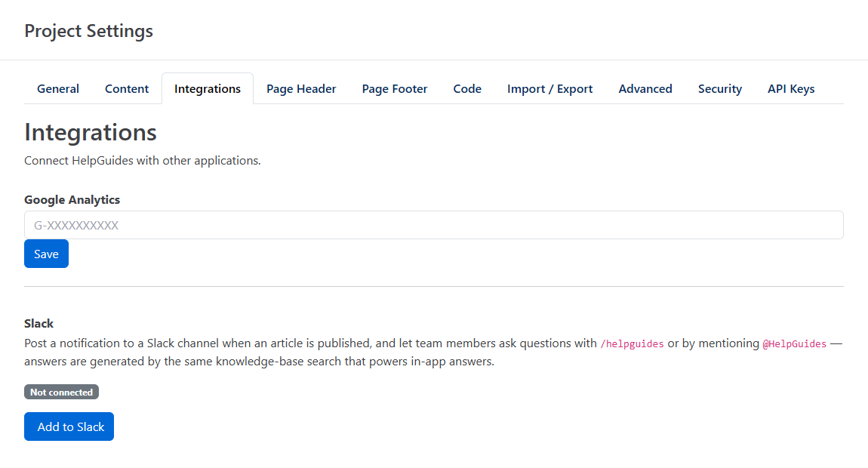The width and height of the screenshot is (868, 468).
Task: Show the Advanced settings tab
Action: tap(645, 88)
